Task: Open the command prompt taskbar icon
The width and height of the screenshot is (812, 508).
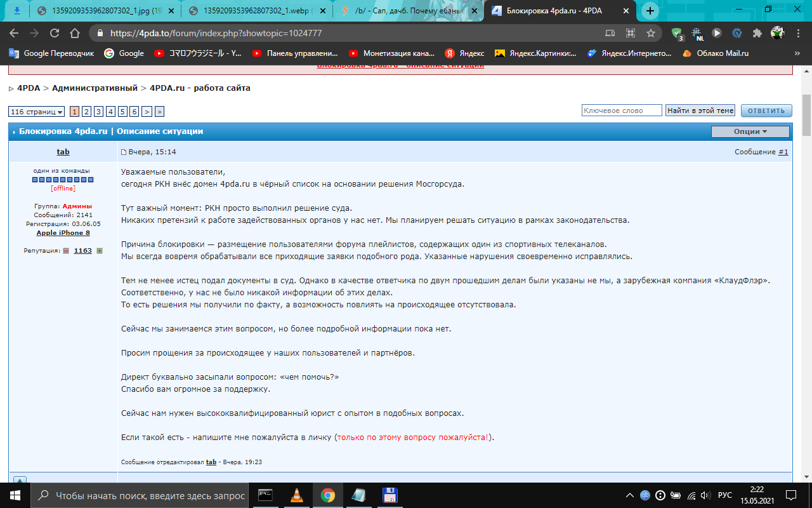Action: (266, 495)
